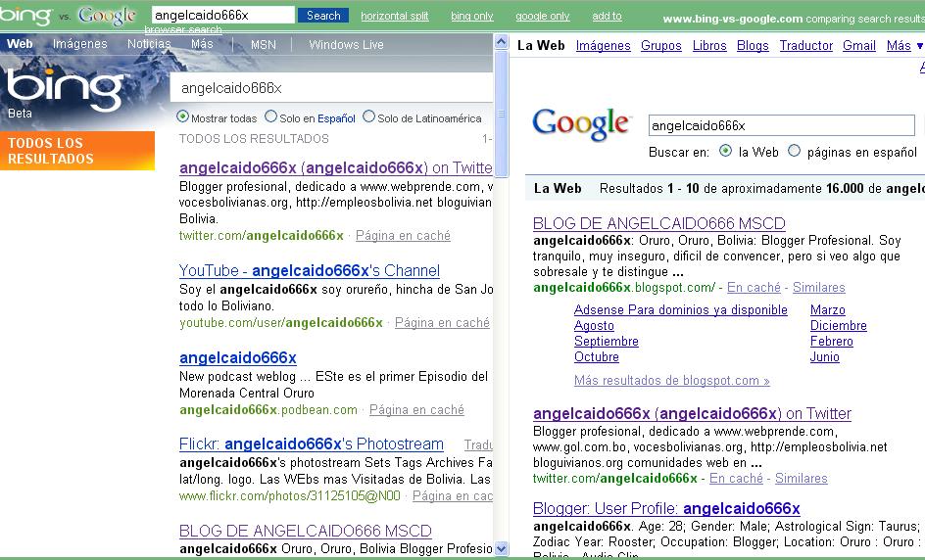Open the Septiembre sitelink
This screenshot has height=560, width=925.
coord(607,341)
